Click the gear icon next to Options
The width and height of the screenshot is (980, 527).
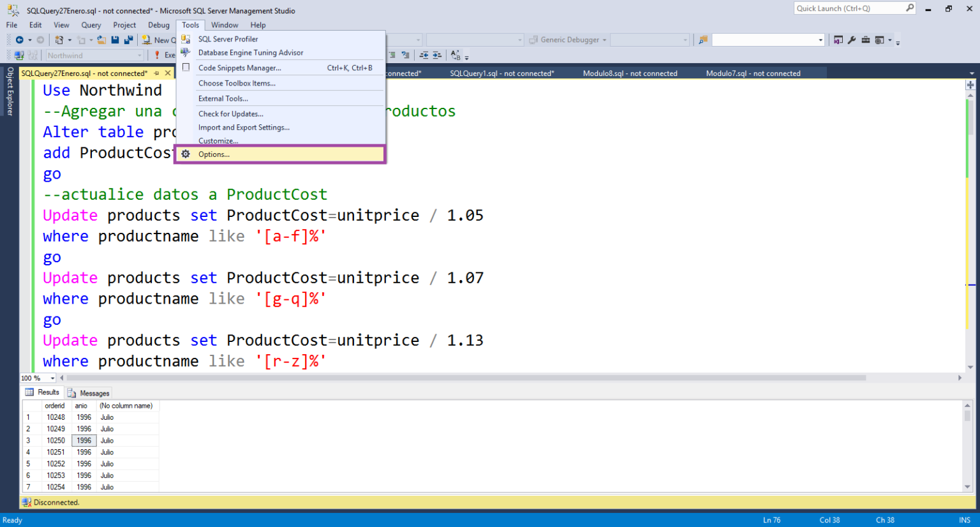[186, 154]
